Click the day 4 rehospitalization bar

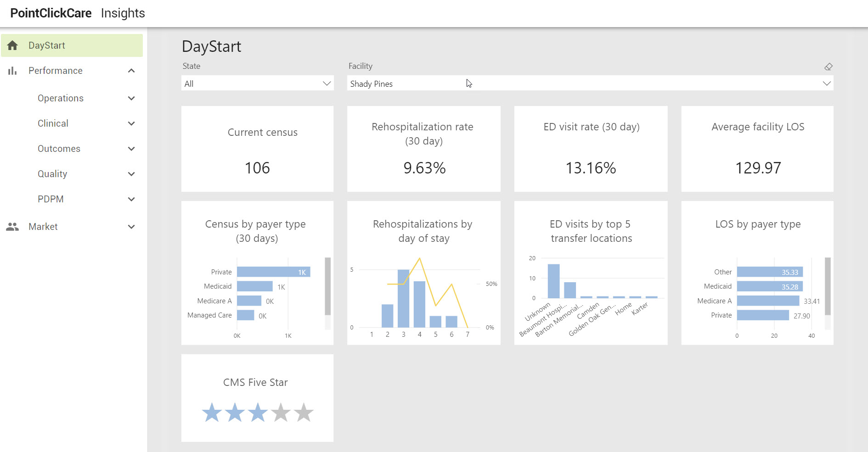(419, 304)
